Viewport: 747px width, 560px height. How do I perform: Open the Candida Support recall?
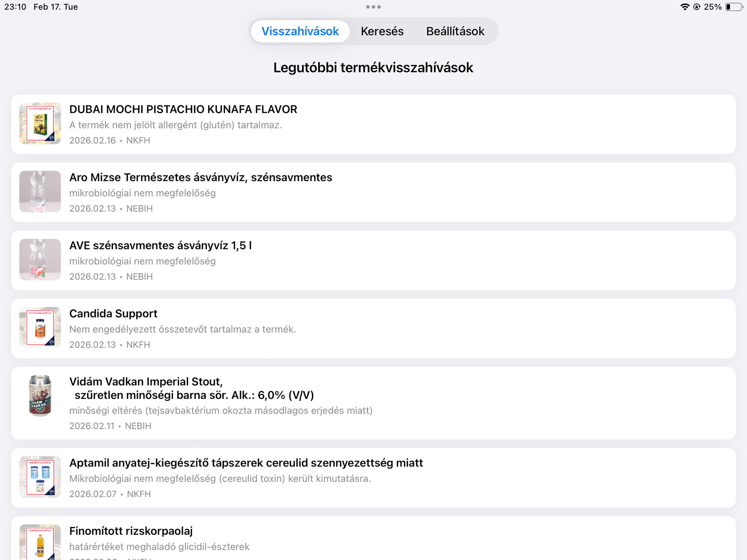pos(373,329)
